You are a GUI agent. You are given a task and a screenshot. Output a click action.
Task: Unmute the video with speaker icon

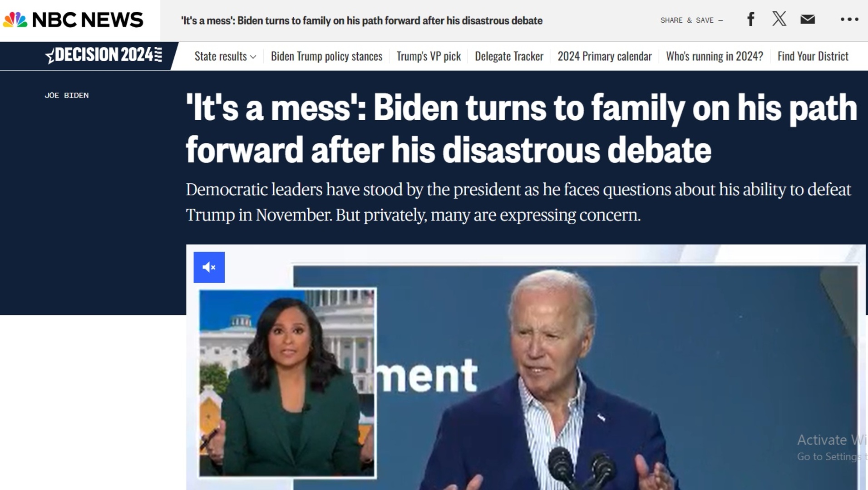click(x=209, y=267)
